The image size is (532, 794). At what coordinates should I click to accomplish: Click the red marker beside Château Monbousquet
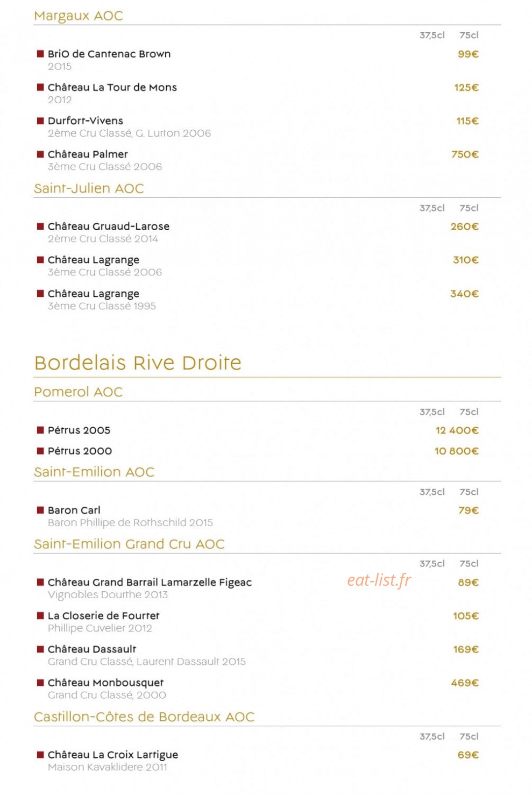pyautogui.click(x=40, y=682)
